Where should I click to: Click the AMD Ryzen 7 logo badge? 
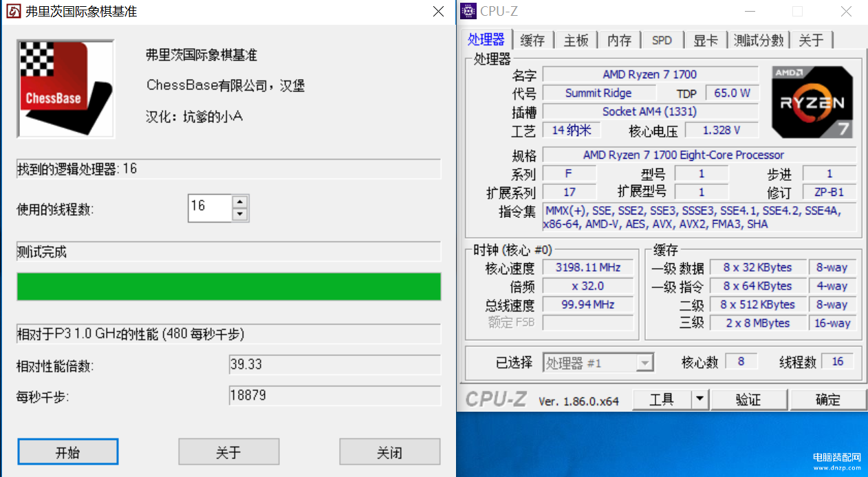pyautogui.click(x=812, y=102)
